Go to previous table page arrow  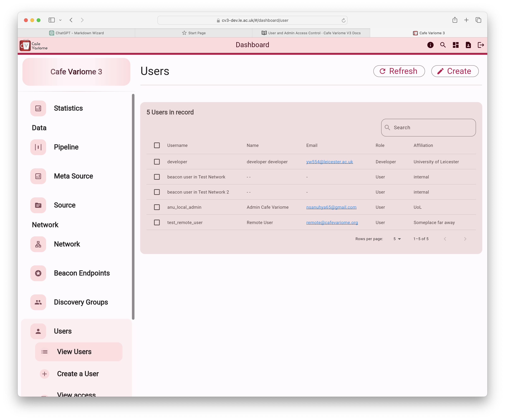(445, 239)
